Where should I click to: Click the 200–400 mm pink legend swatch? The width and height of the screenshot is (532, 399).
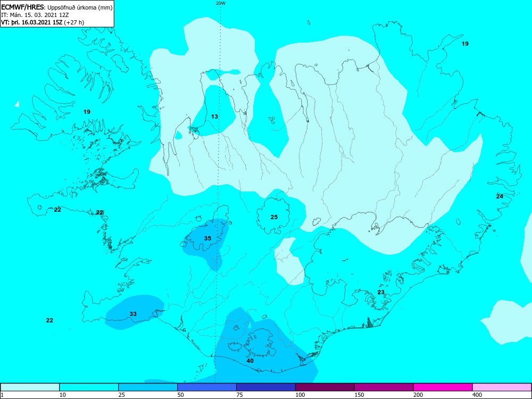coord(443,387)
